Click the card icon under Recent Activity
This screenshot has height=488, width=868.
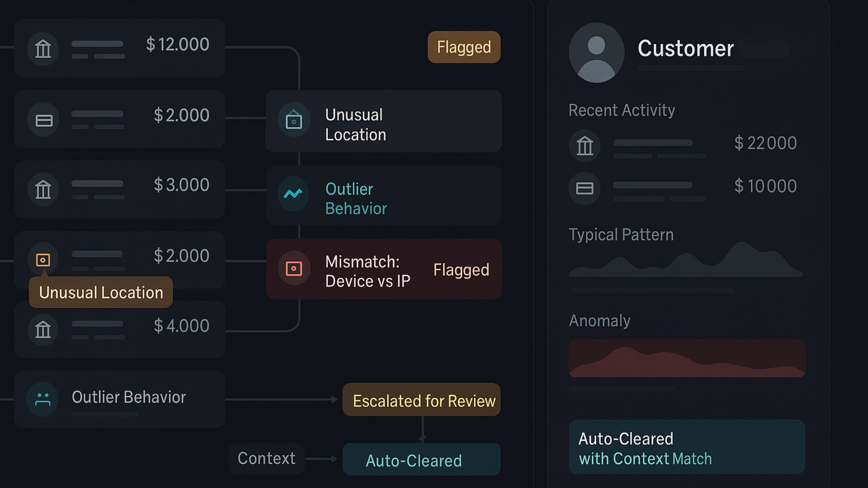click(x=585, y=188)
